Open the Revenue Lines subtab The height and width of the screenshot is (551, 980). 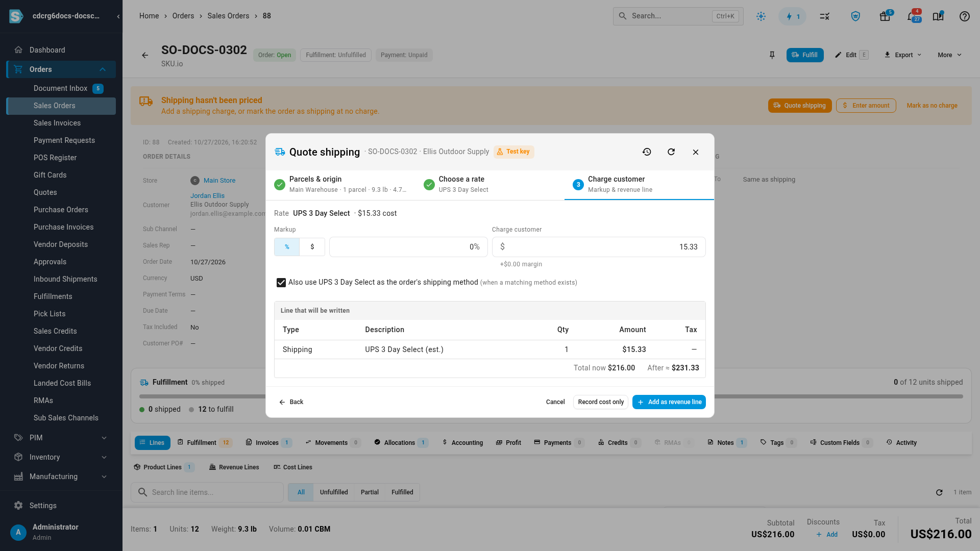tap(234, 467)
